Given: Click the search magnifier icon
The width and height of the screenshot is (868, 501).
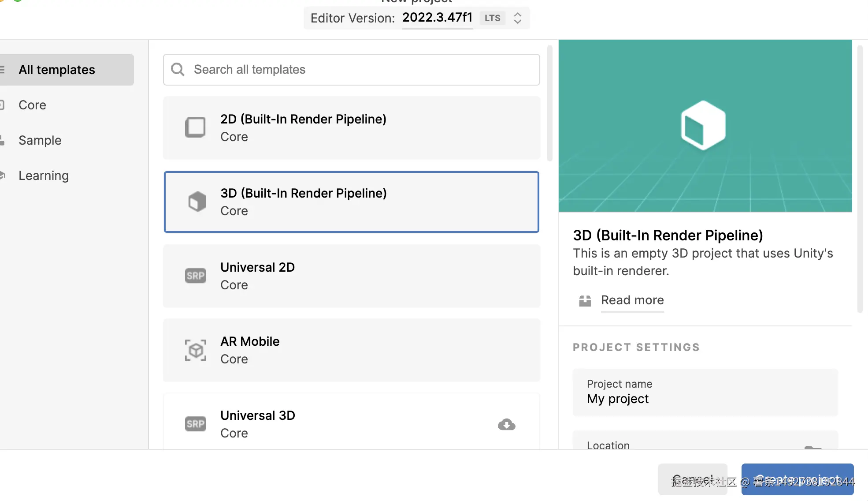Looking at the screenshot, I should [178, 69].
